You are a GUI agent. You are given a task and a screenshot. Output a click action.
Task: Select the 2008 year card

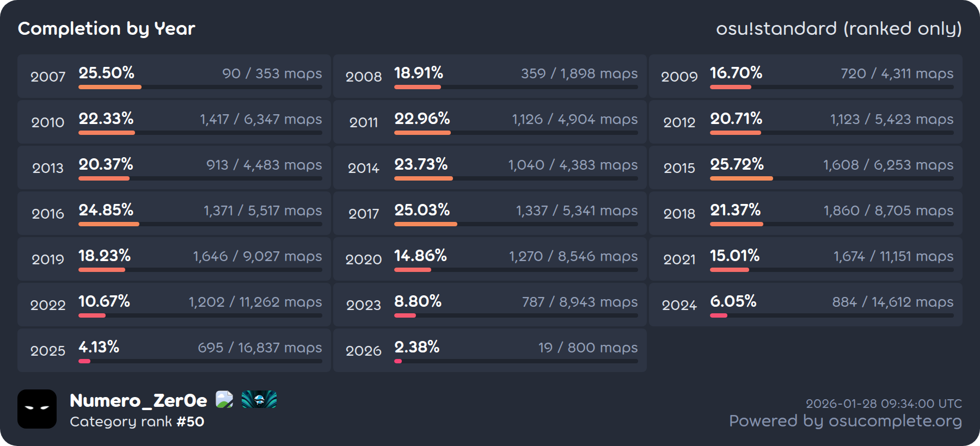[x=489, y=76]
